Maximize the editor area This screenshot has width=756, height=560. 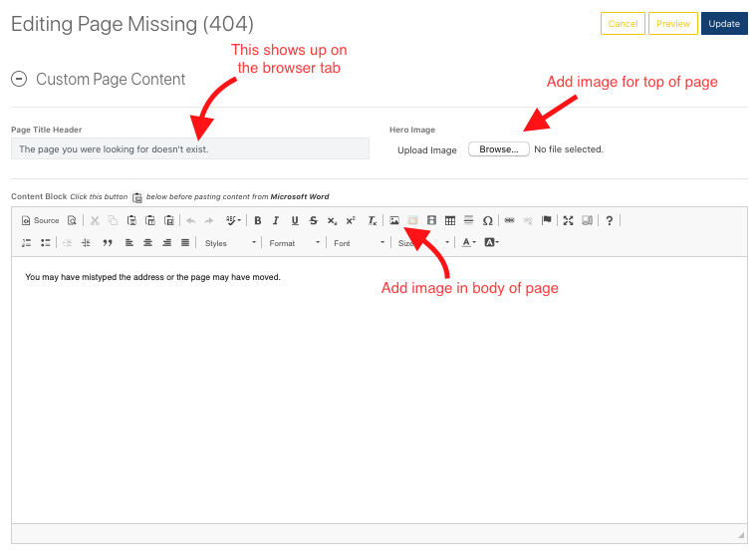pos(569,220)
